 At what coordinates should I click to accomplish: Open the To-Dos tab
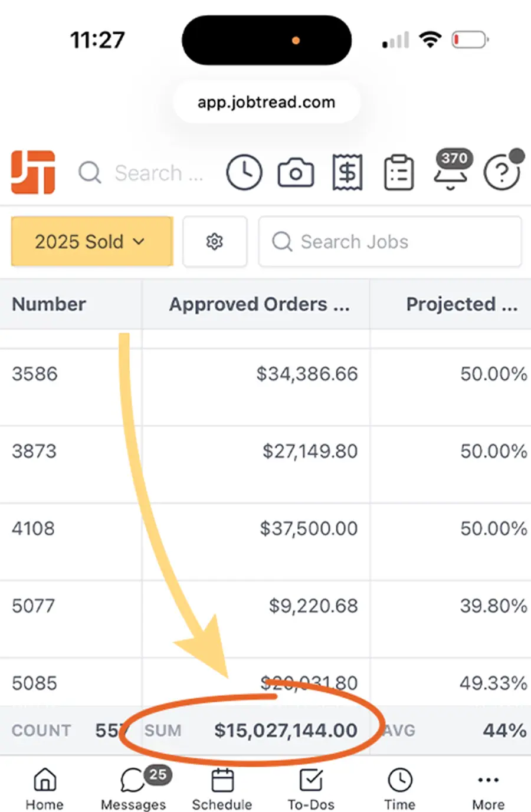point(311,788)
